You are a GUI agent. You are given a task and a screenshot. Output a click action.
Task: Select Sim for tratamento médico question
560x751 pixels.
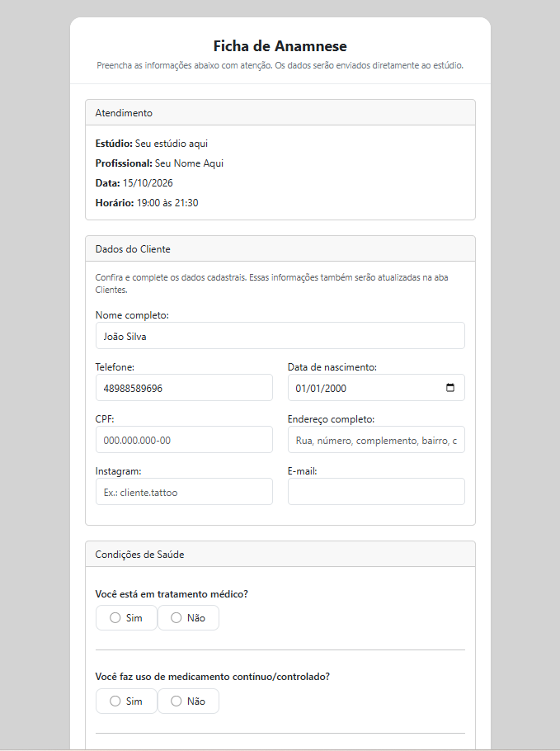pyautogui.click(x=126, y=618)
